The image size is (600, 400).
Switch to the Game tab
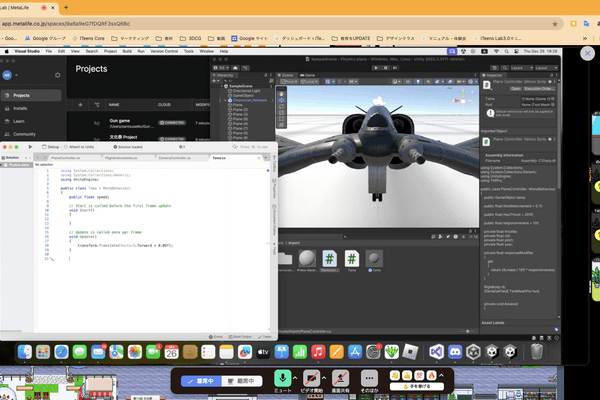click(x=308, y=75)
